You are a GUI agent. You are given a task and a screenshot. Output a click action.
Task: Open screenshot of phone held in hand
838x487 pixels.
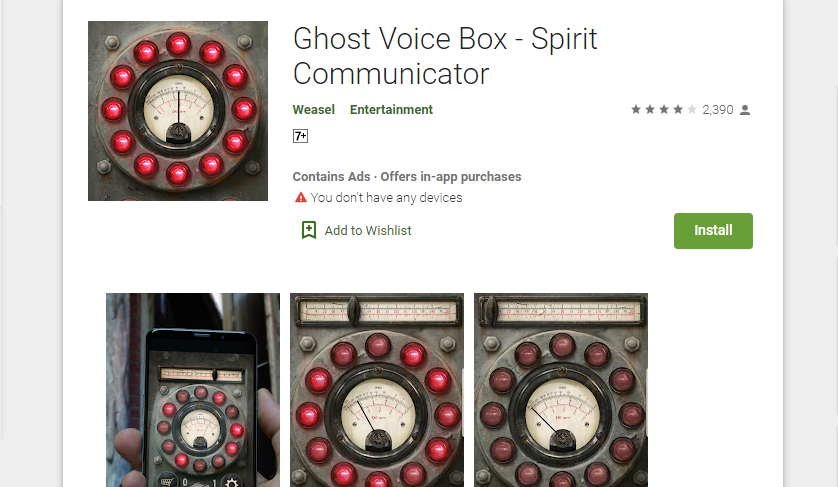coord(193,390)
